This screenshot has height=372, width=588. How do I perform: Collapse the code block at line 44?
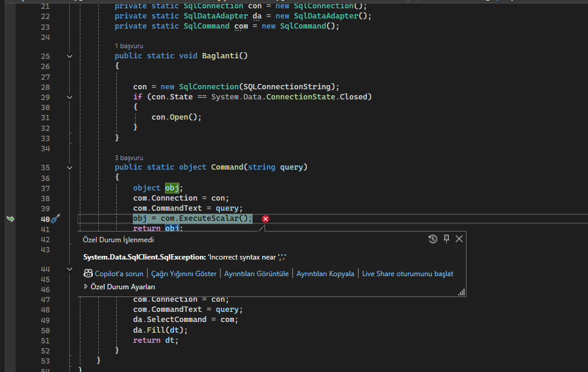(69, 269)
